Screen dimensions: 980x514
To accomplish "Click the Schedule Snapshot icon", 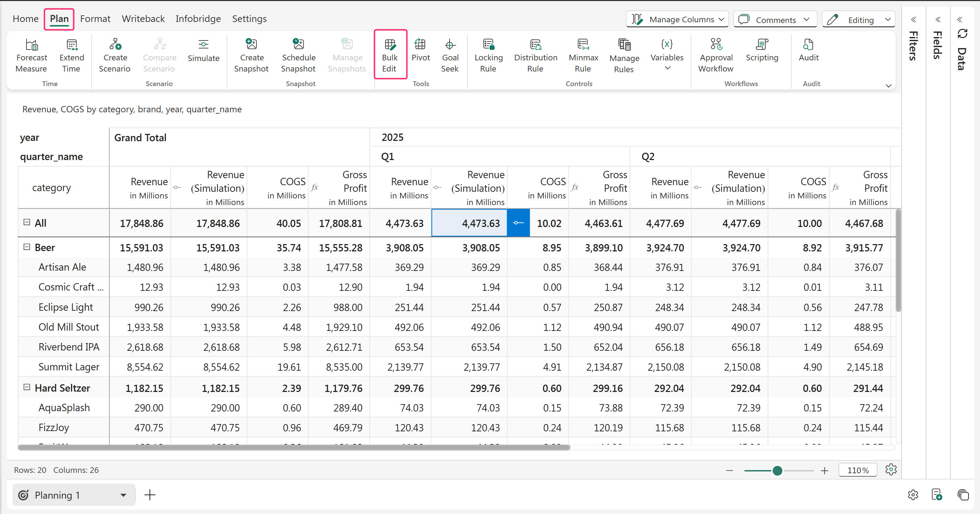I will [298, 45].
